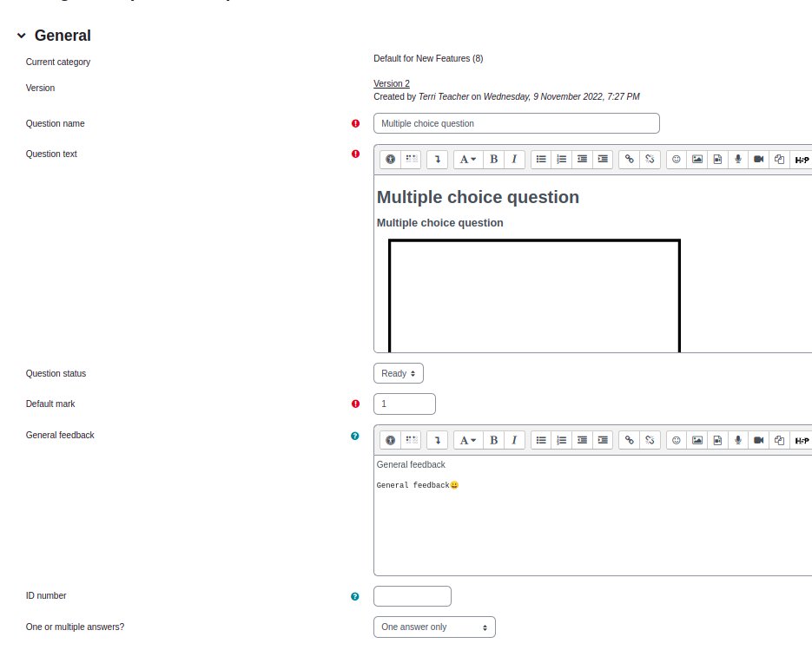Open accessibility checker in Question text editor
812x650 pixels.
click(x=391, y=160)
